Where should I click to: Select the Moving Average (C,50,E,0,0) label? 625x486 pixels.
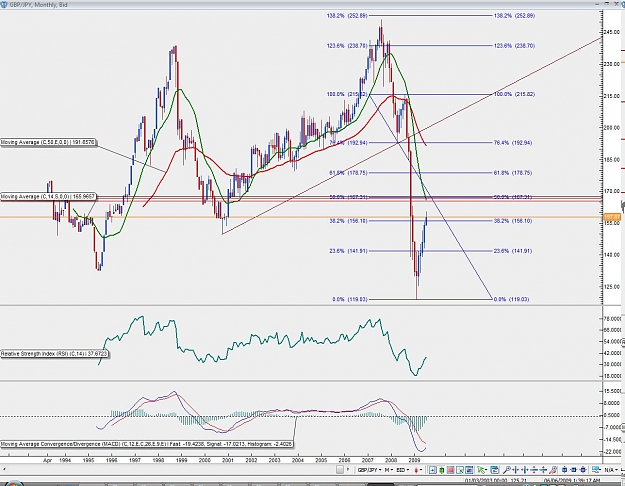click(x=48, y=142)
